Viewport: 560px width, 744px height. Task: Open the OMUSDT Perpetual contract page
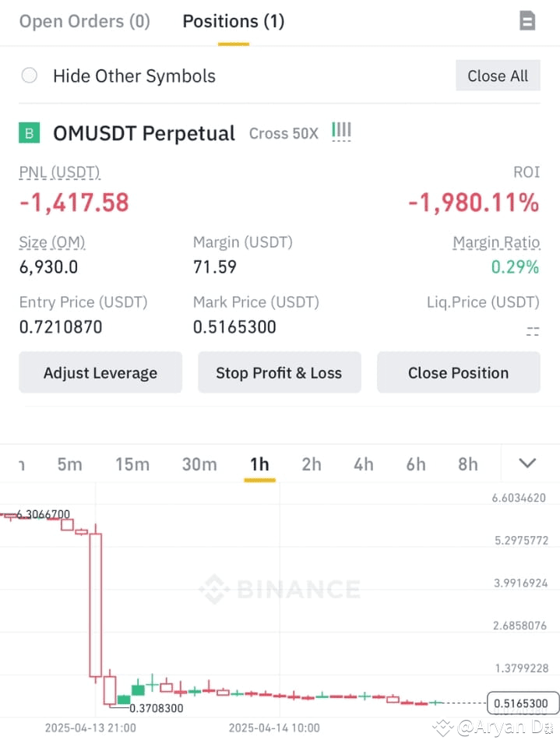[x=143, y=132]
